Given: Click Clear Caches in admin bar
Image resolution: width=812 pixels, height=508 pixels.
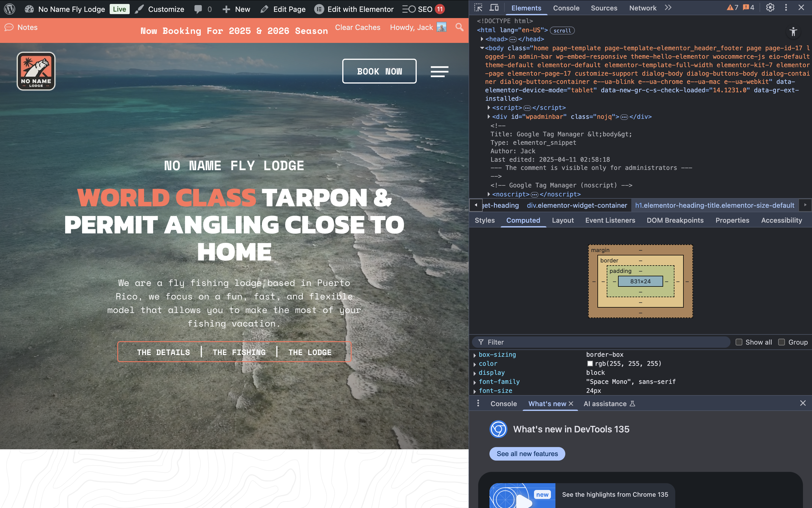Looking at the screenshot, I should pyautogui.click(x=358, y=27).
